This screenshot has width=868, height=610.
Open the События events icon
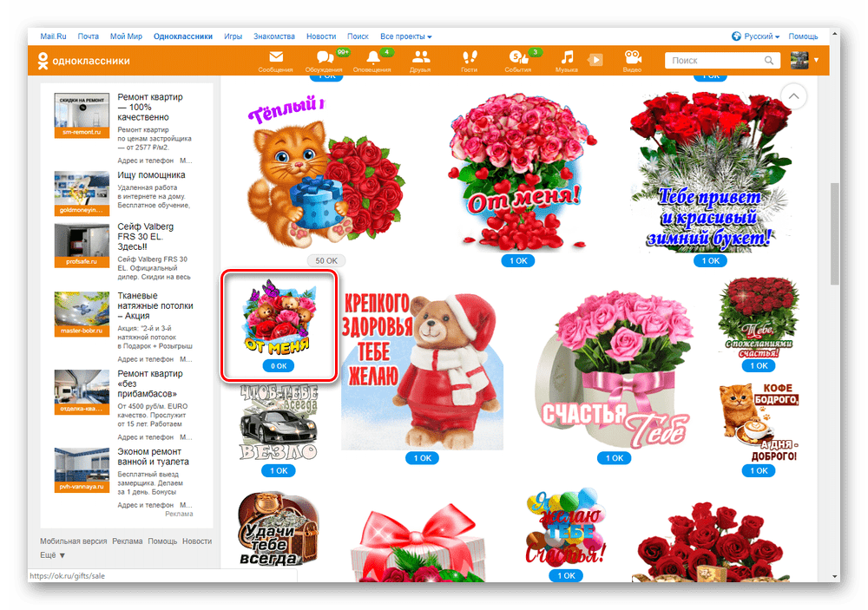coord(518,61)
